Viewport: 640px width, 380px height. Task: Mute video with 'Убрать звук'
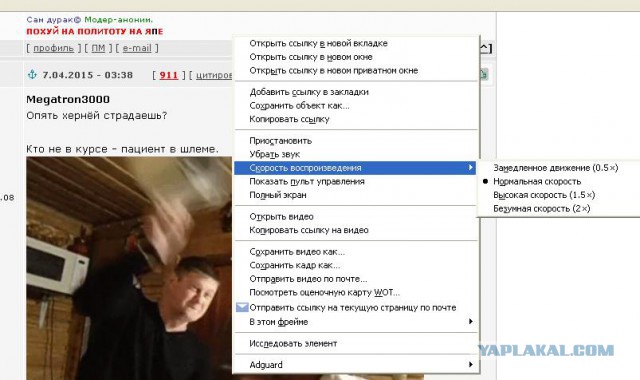pyautogui.click(x=355, y=154)
